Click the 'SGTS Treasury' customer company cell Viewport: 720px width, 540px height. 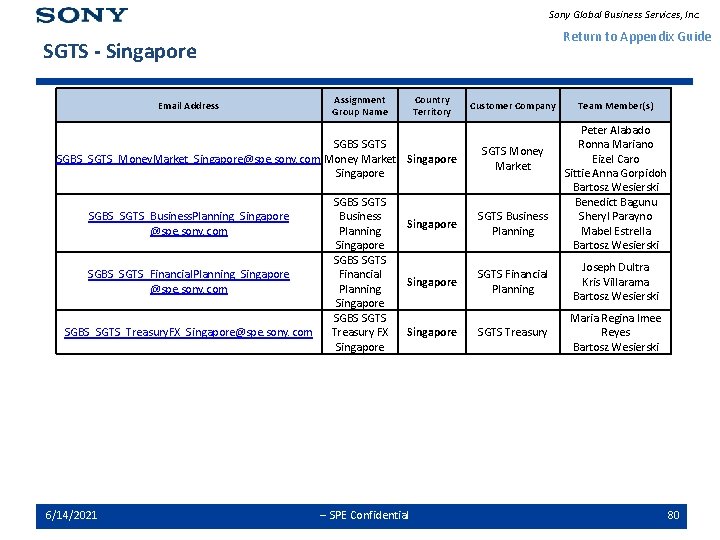(512, 332)
